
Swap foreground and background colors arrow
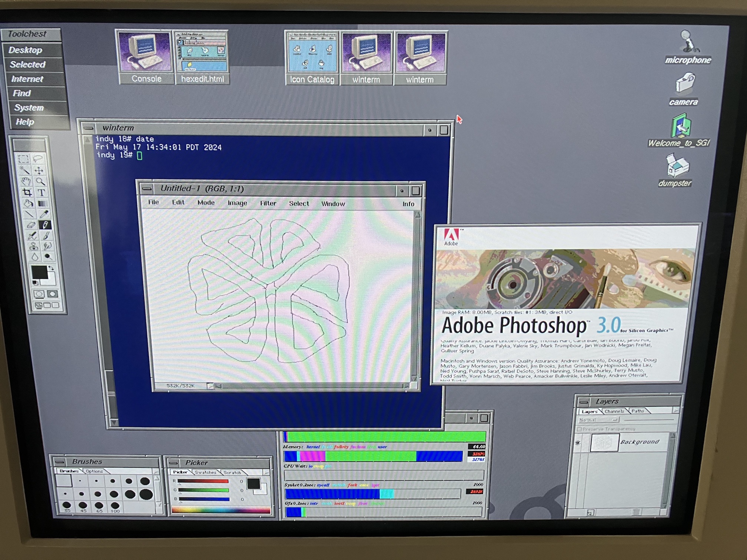tap(52, 268)
